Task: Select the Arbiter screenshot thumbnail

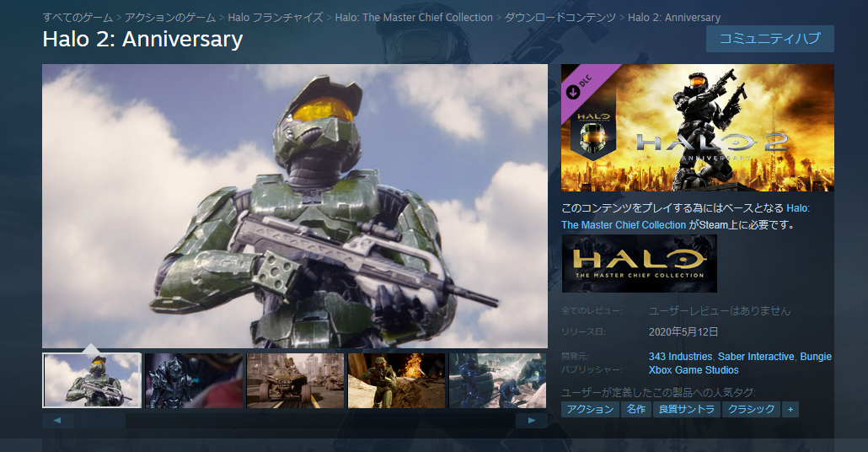Action: coord(194,380)
